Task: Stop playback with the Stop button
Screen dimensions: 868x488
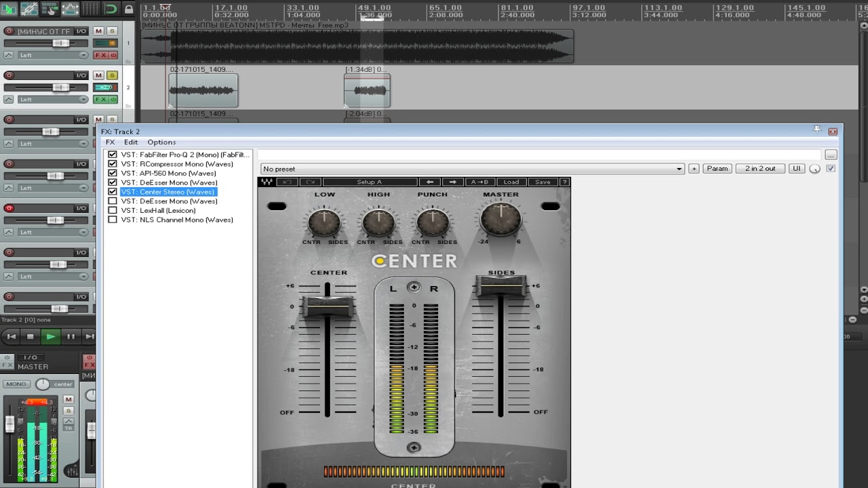Action: pos(30,336)
